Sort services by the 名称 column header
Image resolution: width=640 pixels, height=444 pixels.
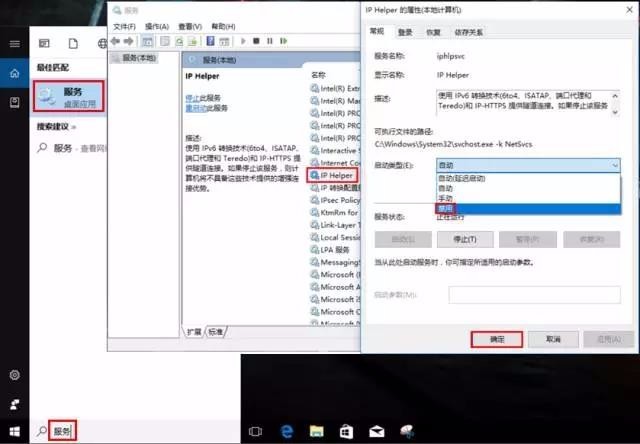318,75
